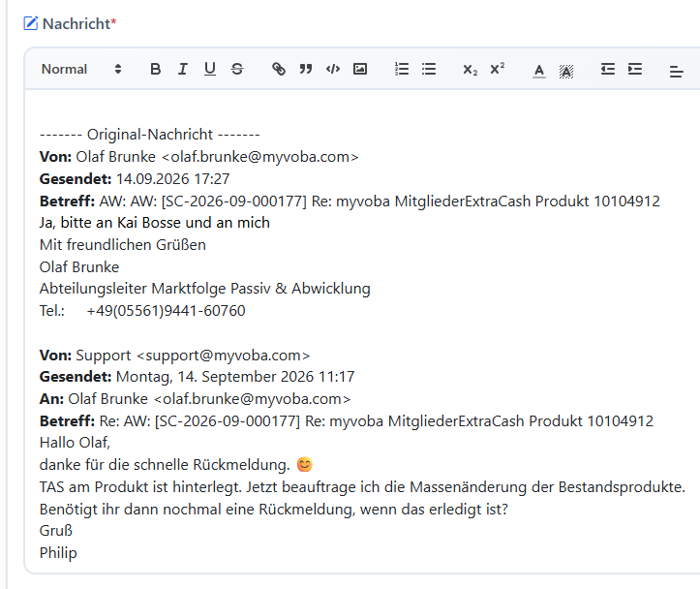Apply subscript formatting
700x589 pixels.
[471, 70]
